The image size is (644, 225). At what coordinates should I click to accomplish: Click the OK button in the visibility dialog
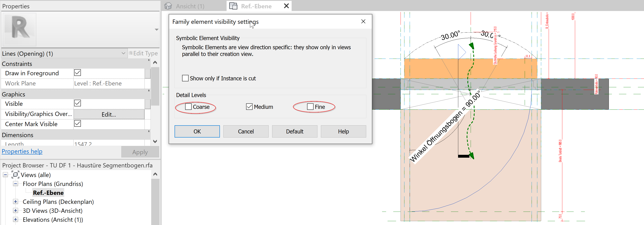tap(197, 131)
